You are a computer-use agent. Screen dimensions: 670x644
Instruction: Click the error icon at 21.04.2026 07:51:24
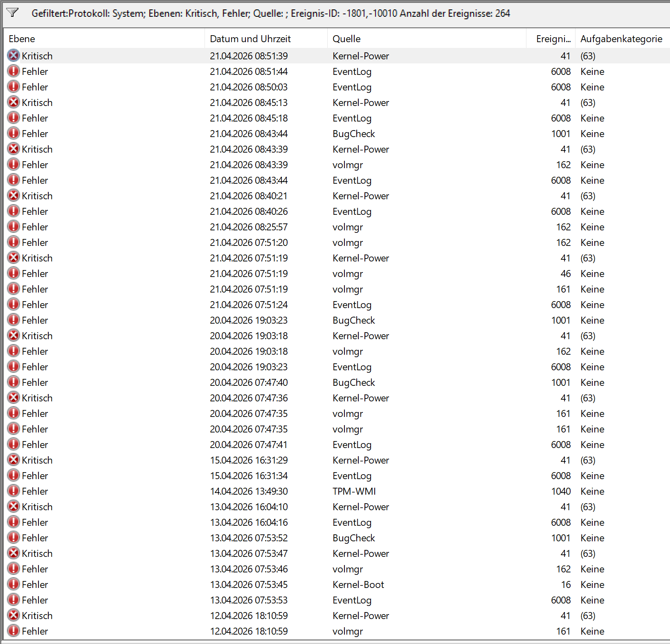click(x=13, y=304)
